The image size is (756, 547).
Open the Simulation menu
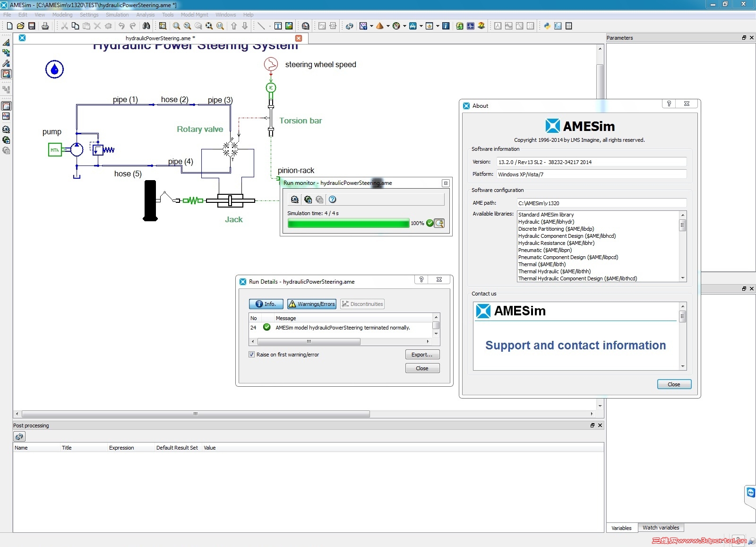click(x=117, y=15)
